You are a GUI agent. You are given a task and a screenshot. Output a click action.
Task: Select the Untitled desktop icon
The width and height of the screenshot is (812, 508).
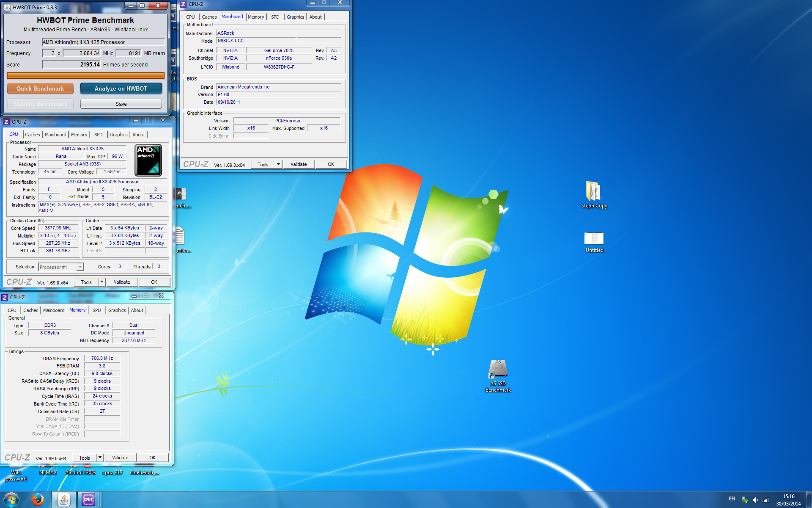pos(594,242)
